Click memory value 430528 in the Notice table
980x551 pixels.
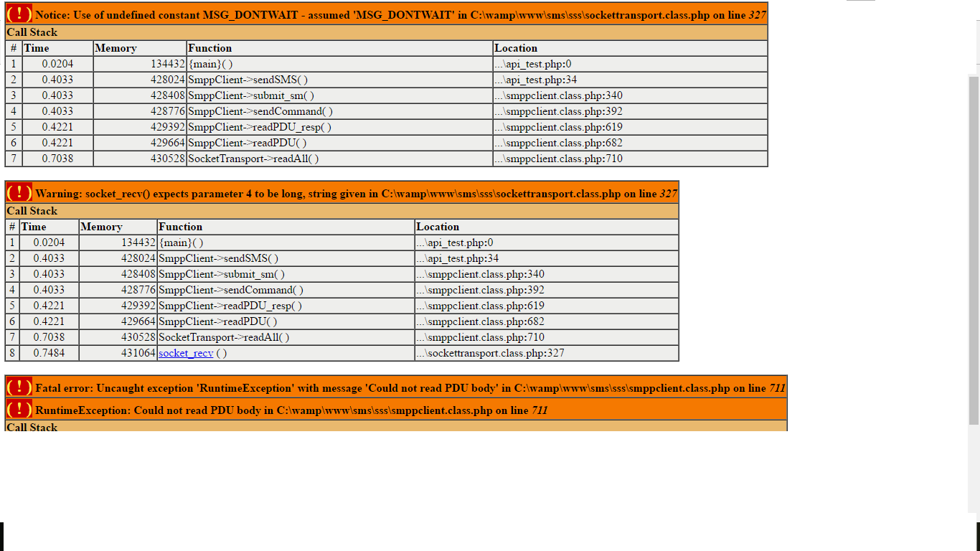point(168,159)
